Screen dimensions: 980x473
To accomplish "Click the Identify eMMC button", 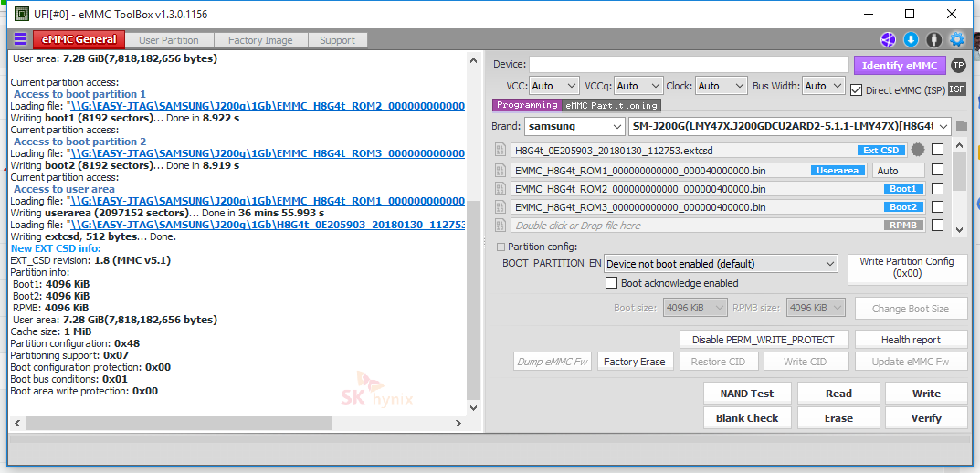I will pos(900,66).
